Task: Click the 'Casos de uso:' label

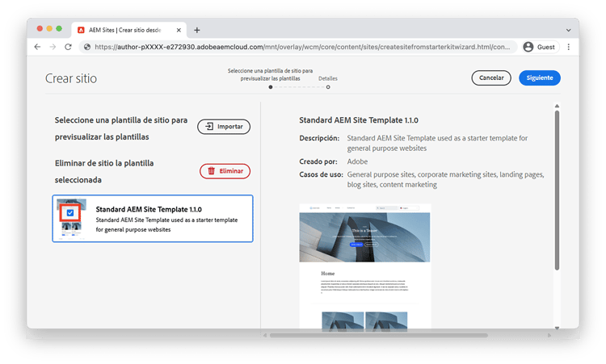Action: tap(321, 174)
